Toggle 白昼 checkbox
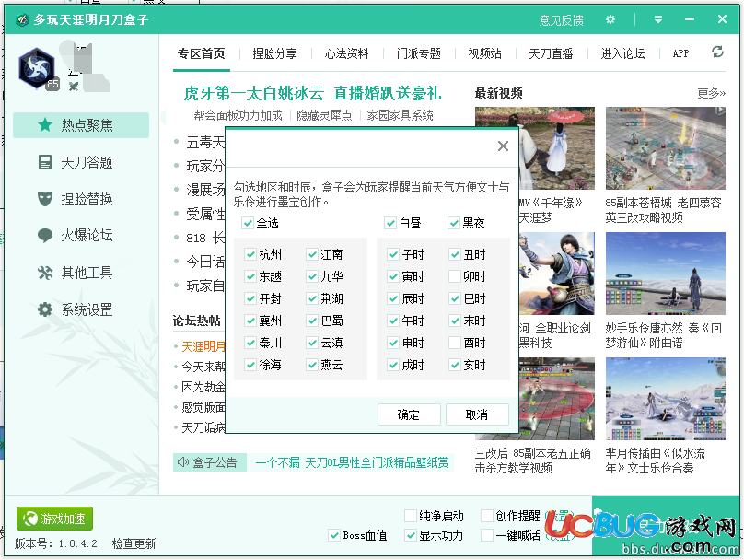Screen dimensions: 744x560 tap(390, 223)
